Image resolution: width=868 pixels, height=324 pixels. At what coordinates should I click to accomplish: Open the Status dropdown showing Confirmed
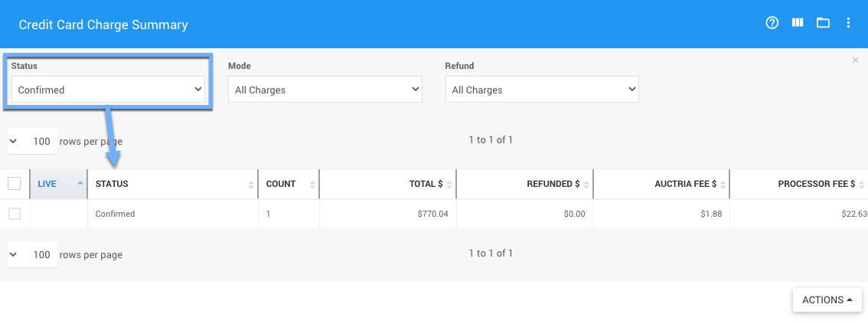(x=109, y=90)
